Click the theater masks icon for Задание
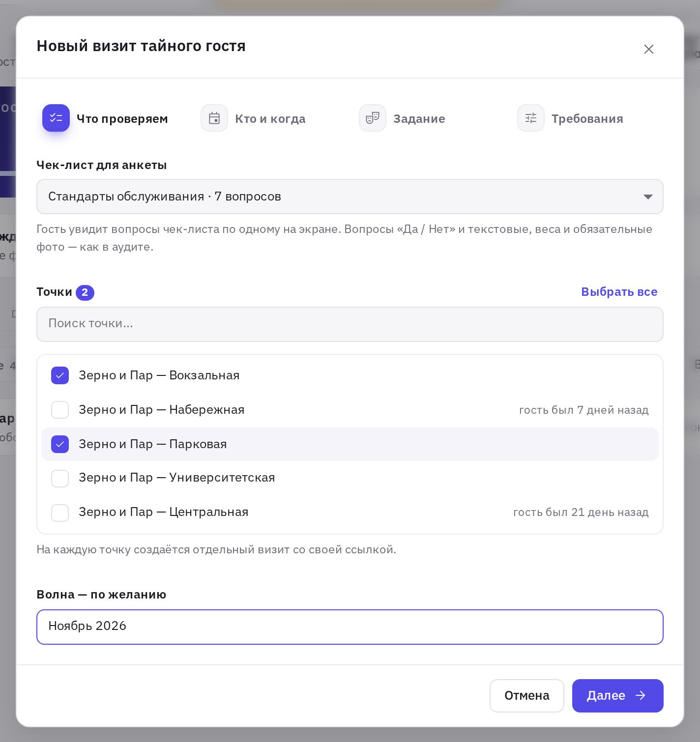Viewport: 700px width, 742px height. click(373, 118)
